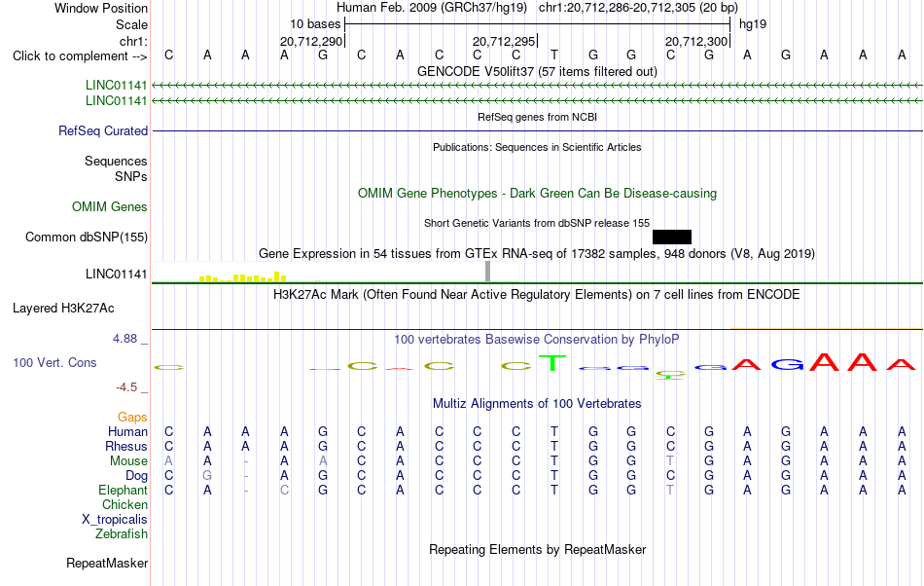Select the second LINC01141 GENCODE transcript label
The width and height of the screenshot is (924, 586).
click(116, 101)
